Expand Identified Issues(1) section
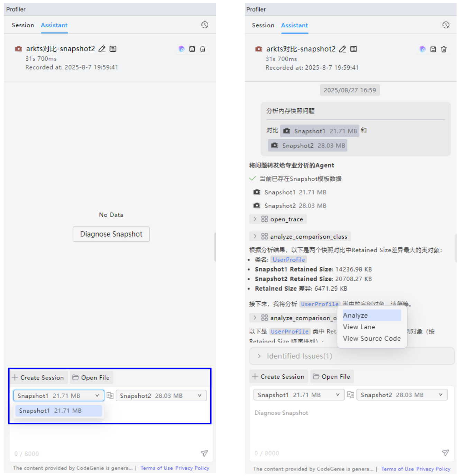This screenshot has height=476, width=460. (351, 356)
